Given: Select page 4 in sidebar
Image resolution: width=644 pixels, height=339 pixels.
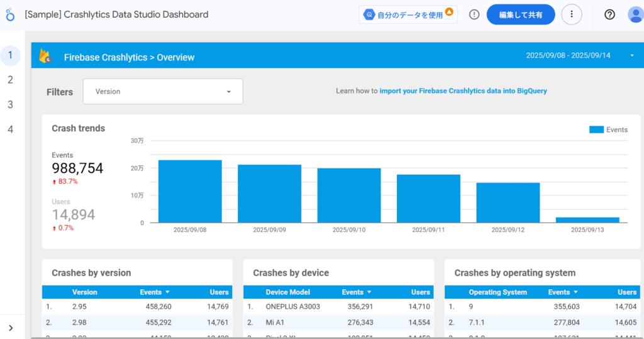Looking at the screenshot, I should click(10, 129).
